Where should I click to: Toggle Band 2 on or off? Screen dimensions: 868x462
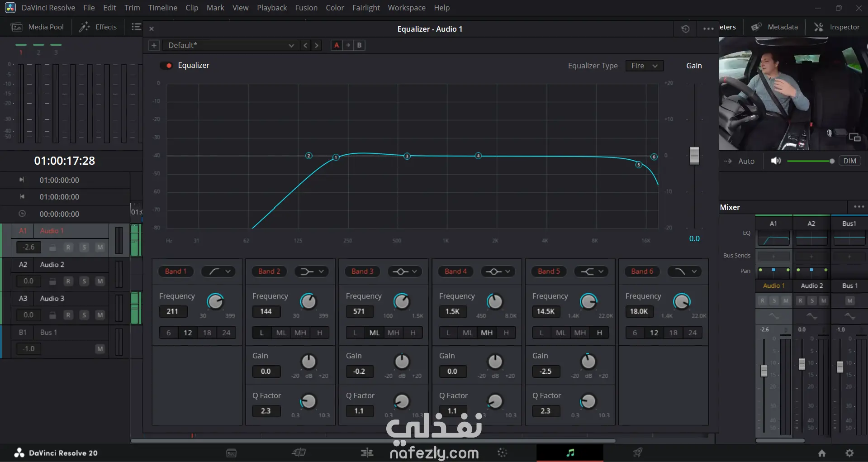pos(269,271)
